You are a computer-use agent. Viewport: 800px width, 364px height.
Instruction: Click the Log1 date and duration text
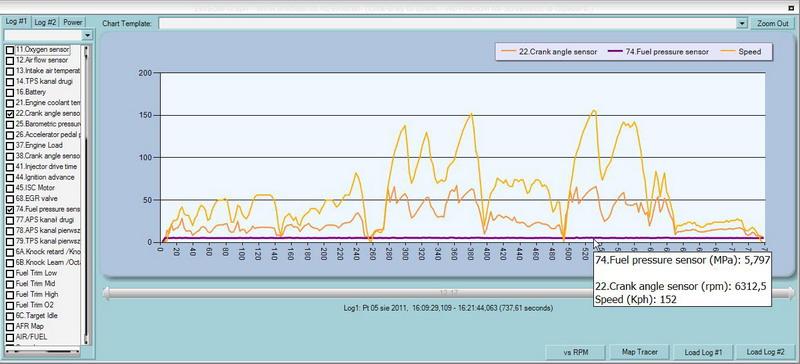448,308
